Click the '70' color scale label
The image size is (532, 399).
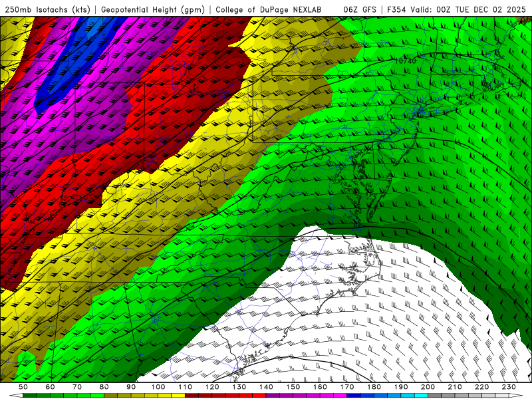pos(77,387)
